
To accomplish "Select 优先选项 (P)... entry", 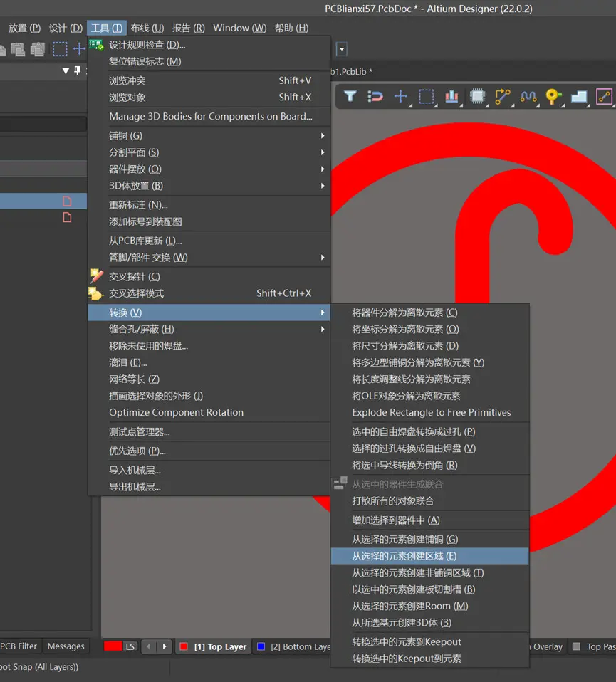I will [209, 451].
